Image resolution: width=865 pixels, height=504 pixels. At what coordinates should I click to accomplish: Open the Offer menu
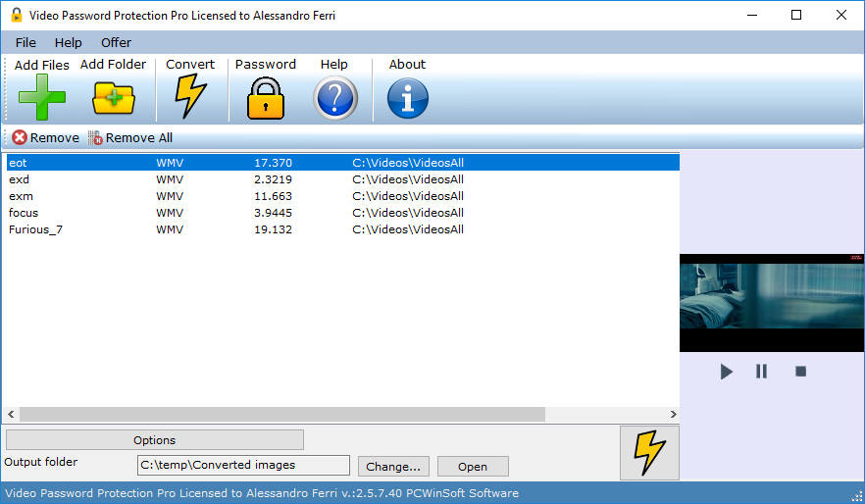tap(116, 42)
